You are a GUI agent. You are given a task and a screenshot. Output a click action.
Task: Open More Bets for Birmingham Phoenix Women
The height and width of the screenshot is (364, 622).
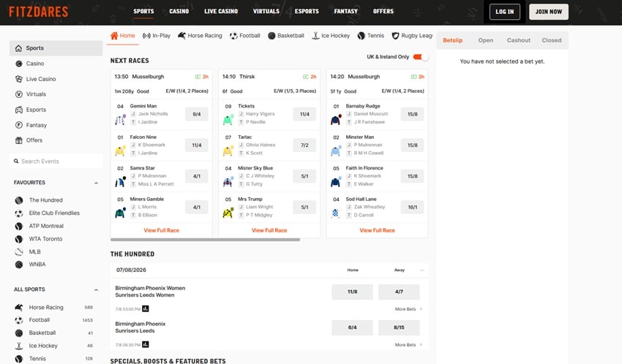coord(408,309)
